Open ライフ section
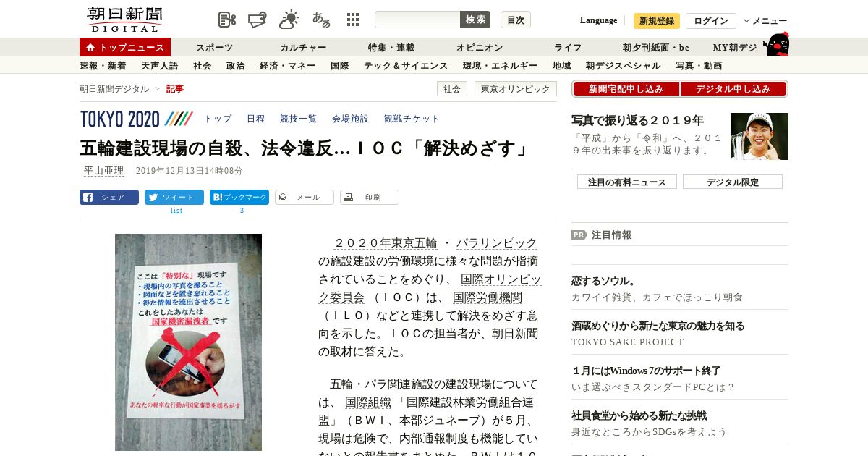Screen dimensions: 868x456 tap(568, 47)
